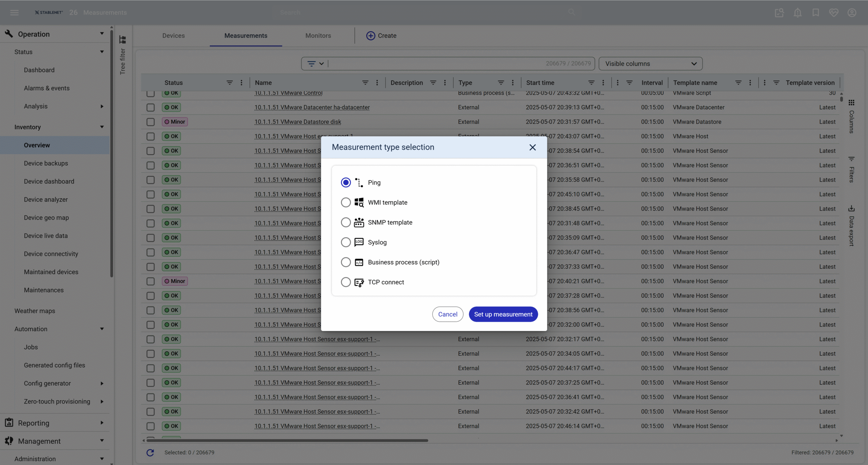Cancel the measurement type selection
Screen dimensions: 868x465
coord(447,314)
